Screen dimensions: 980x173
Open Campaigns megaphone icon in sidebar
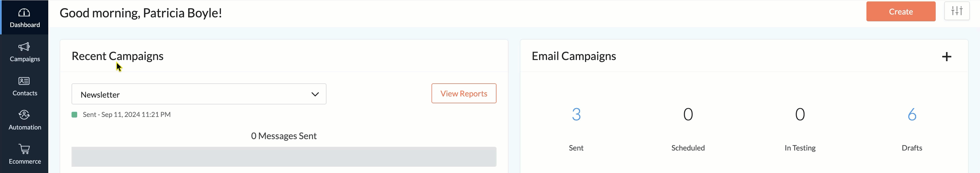coord(24,47)
